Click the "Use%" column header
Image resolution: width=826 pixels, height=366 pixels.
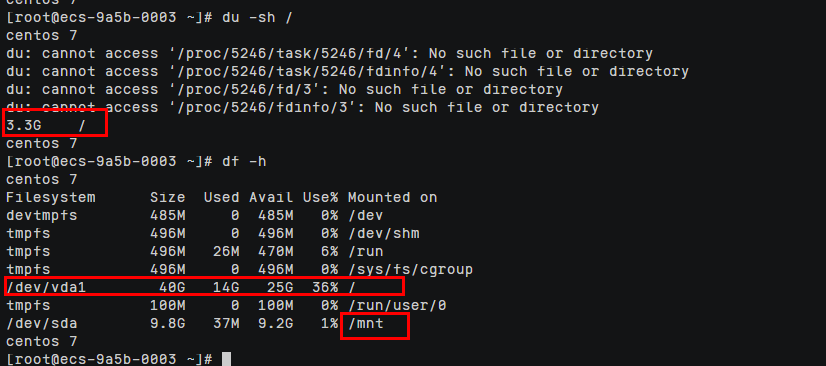pyautogui.click(x=320, y=197)
